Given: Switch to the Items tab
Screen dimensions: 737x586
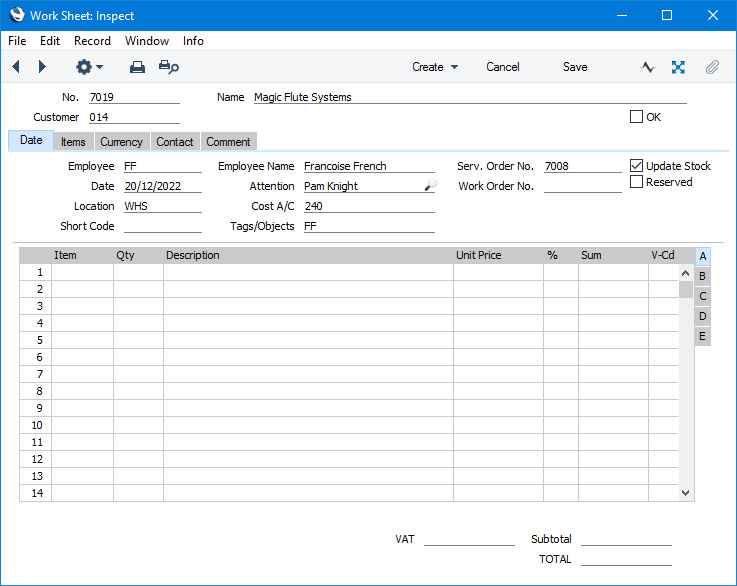Looking at the screenshot, I should pyautogui.click(x=73, y=142).
